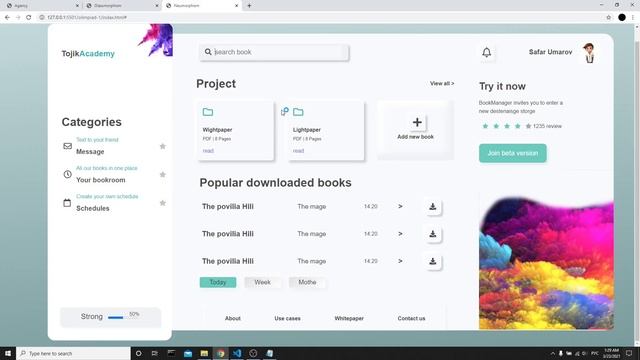
Task: Open the Mail app from the taskbar
Action: coord(188,353)
